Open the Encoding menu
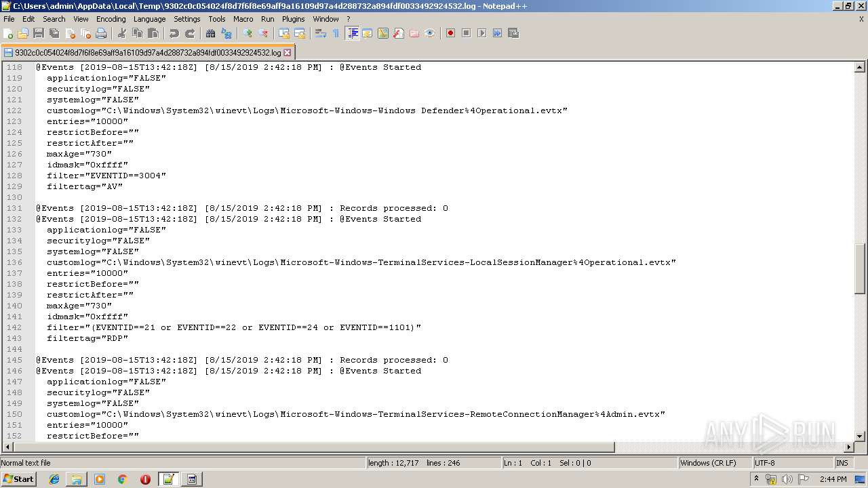Image resolution: width=868 pixels, height=488 pixels. pyautogui.click(x=111, y=19)
